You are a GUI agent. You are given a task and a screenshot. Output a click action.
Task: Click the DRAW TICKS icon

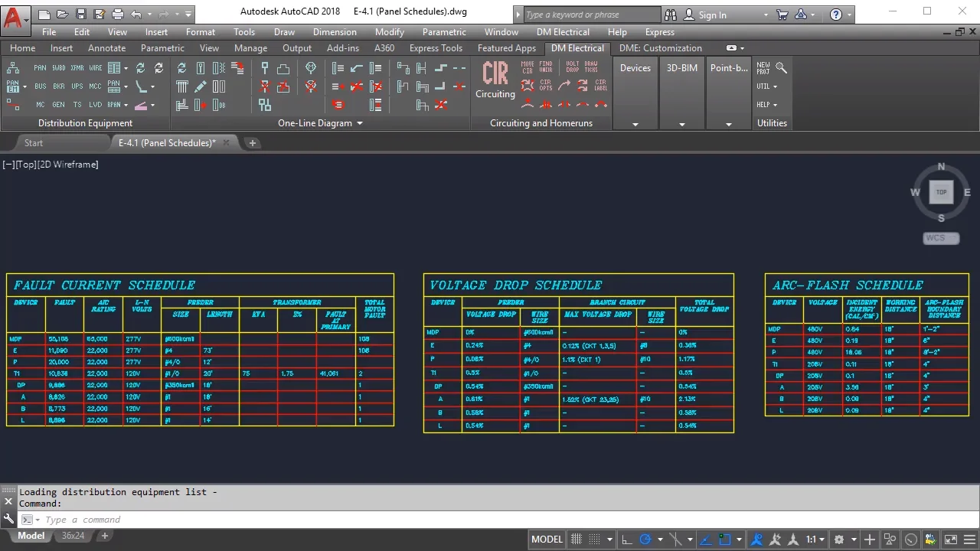[591, 68]
